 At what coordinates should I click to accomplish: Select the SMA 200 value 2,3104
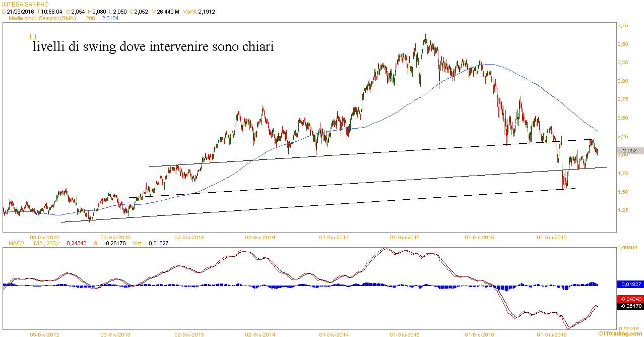click(x=110, y=18)
